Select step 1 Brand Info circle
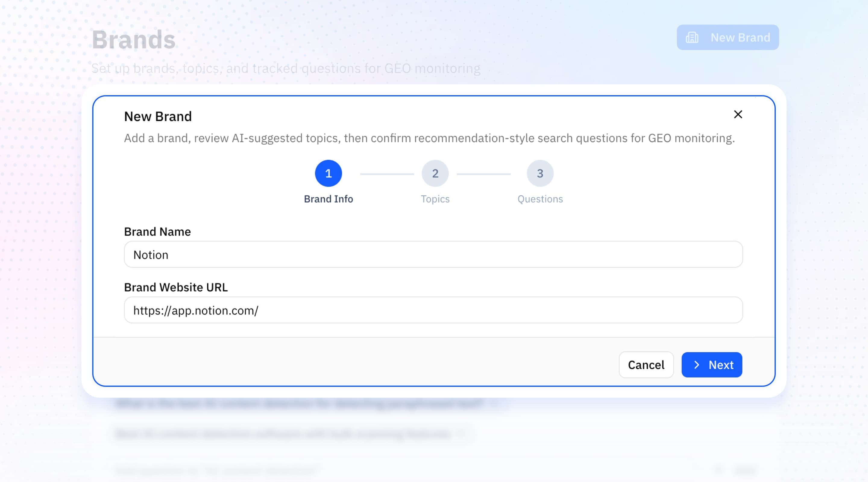This screenshot has height=482, width=868. coord(328,174)
